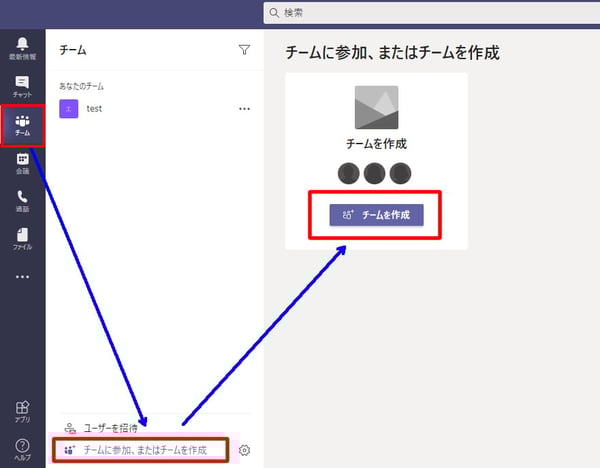
Task: Expand more apps ellipsis in sidebar
Action: (x=22, y=277)
